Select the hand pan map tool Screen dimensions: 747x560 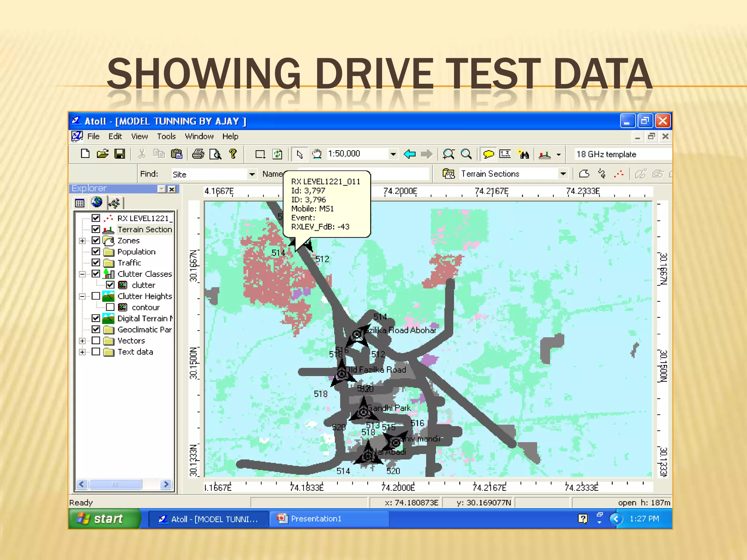point(317,154)
